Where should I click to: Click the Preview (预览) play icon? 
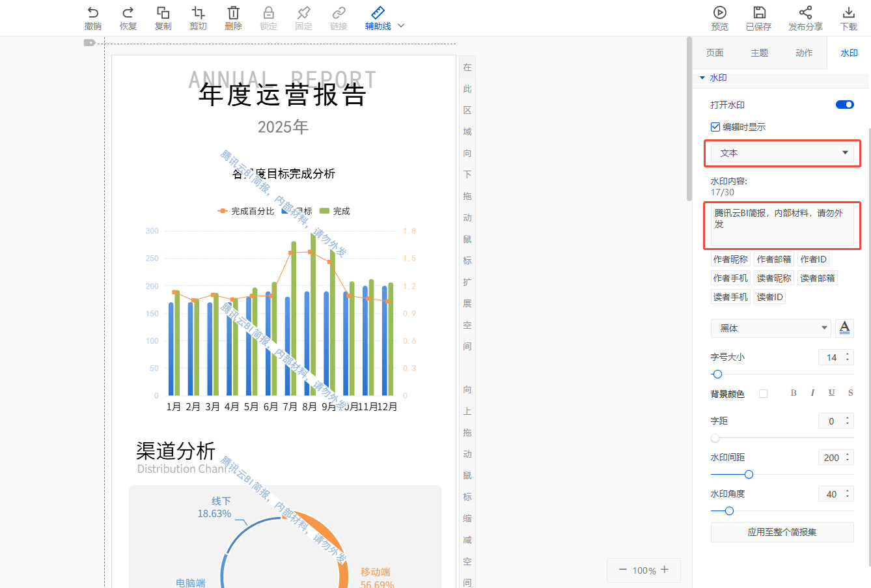pos(719,12)
